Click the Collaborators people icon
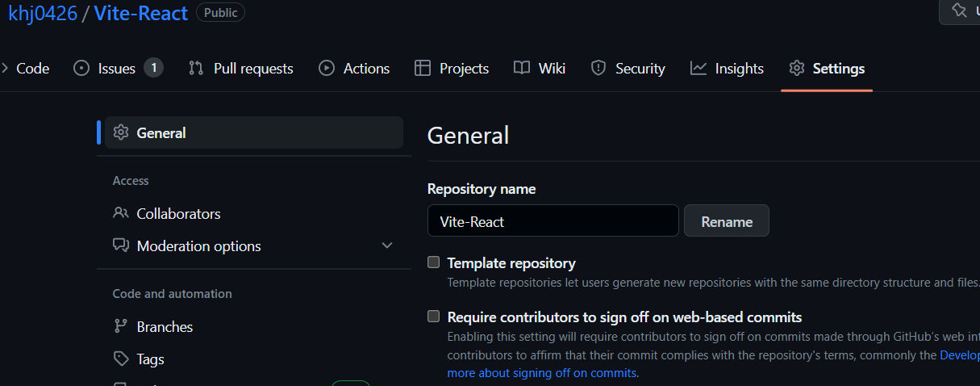The image size is (980, 386). pos(121,213)
